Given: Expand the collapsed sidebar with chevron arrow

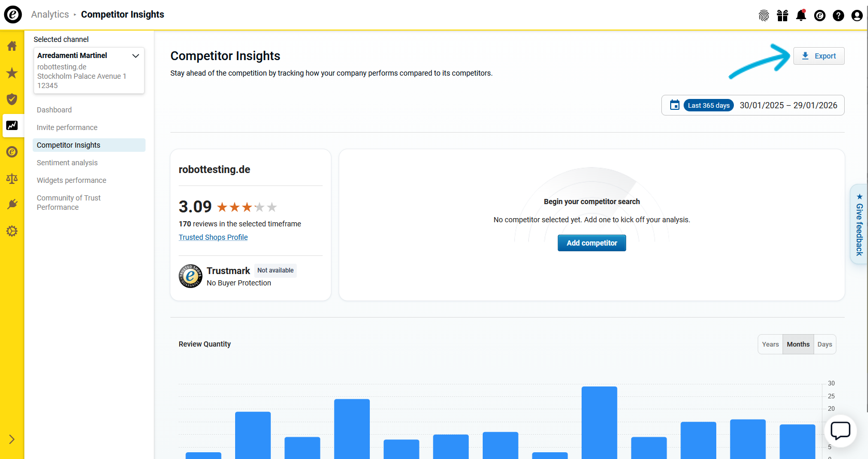Looking at the screenshot, I should (12, 439).
